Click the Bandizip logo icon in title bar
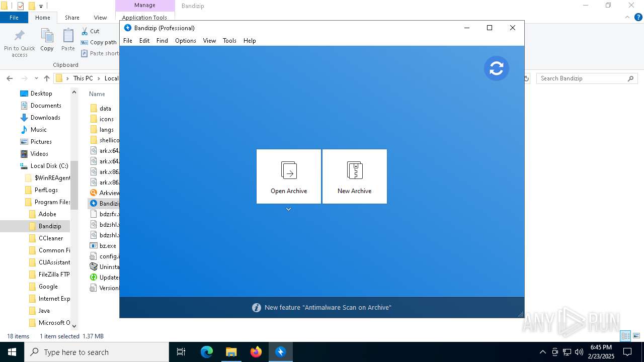644x362 pixels. point(128,28)
